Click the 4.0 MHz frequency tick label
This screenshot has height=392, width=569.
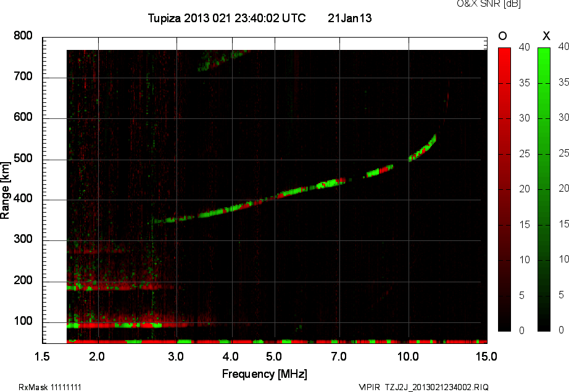230,356
